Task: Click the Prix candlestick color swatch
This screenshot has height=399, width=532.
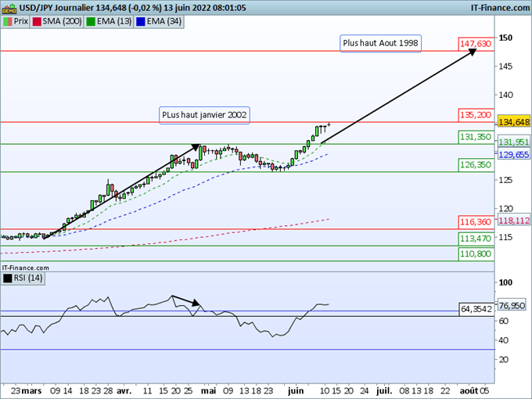Action: pyautogui.click(x=8, y=21)
